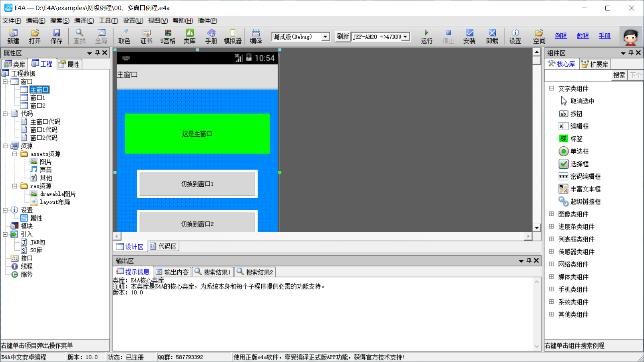
Task: Click the component search input field
Action: (x=578, y=75)
